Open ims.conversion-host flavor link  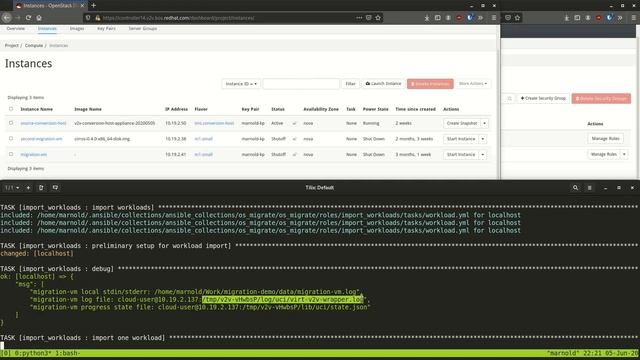(x=214, y=123)
